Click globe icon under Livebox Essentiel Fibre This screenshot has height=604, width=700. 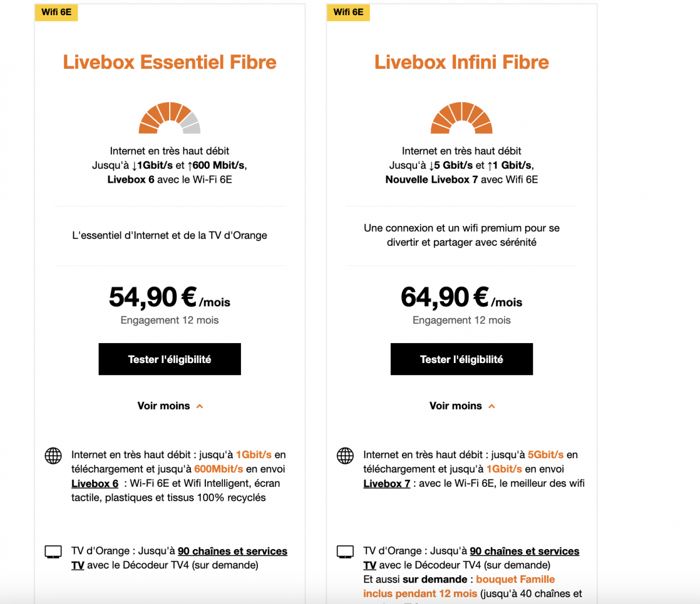coord(53,455)
